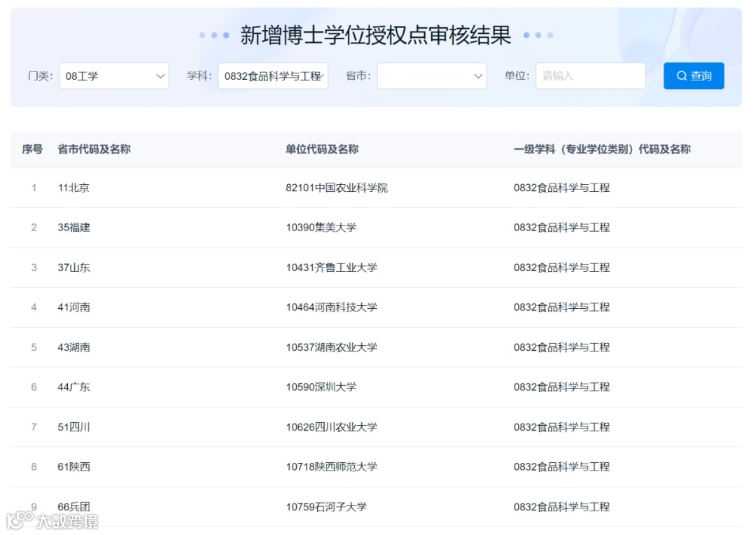Click the 单位代码及名称 column header
The width and height of the screenshot is (756, 535).
pos(322,149)
